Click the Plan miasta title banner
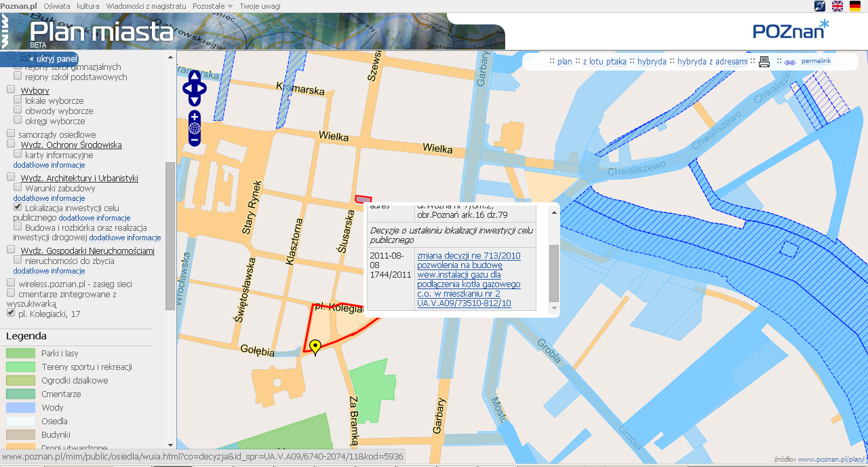 coord(102,32)
